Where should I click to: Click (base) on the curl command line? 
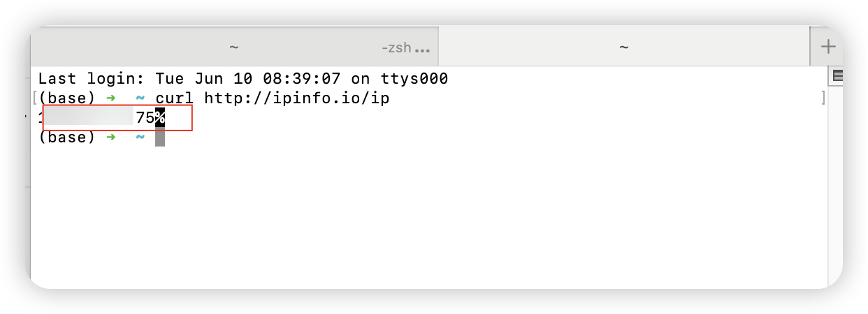pos(66,98)
